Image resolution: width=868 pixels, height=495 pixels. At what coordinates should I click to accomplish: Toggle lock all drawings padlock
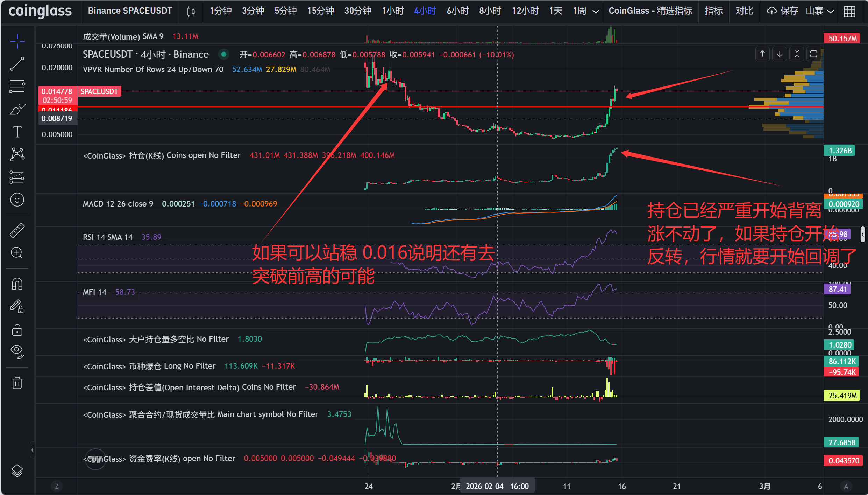(17, 330)
